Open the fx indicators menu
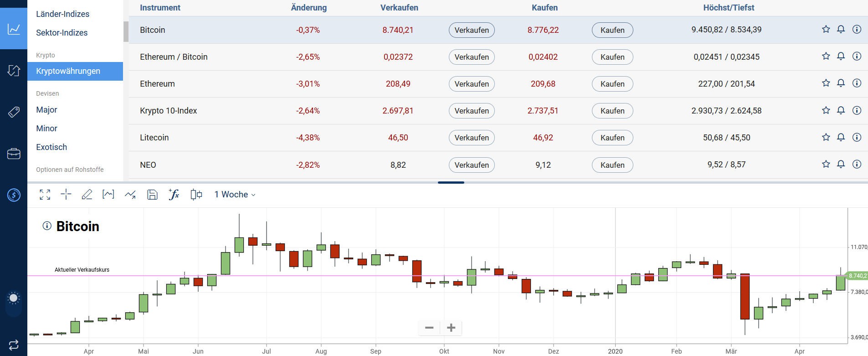This screenshot has width=868, height=356. tap(174, 195)
